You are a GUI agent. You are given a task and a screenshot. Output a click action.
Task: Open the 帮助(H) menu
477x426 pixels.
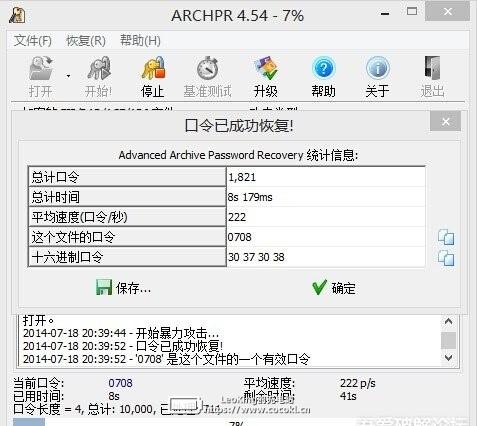pos(140,41)
